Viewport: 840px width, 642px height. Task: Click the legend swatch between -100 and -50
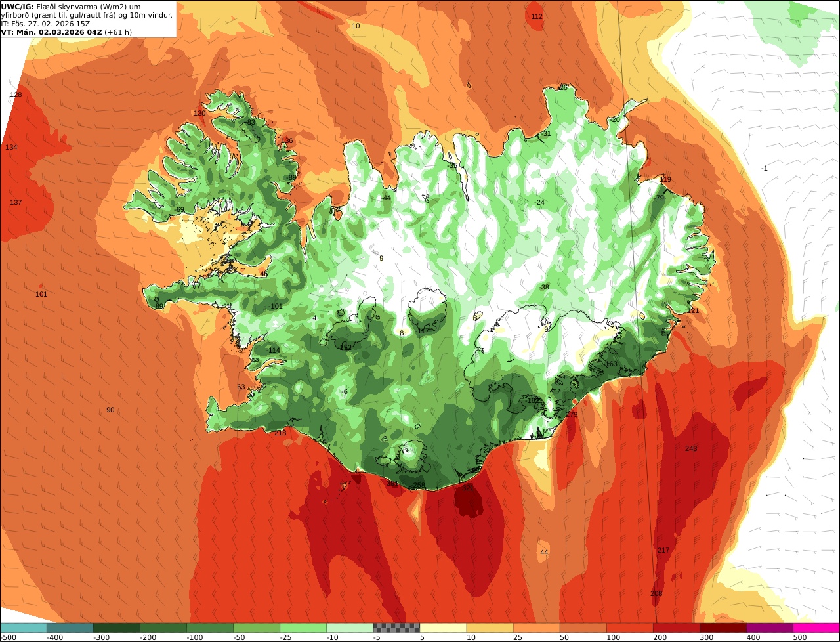click(210, 628)
